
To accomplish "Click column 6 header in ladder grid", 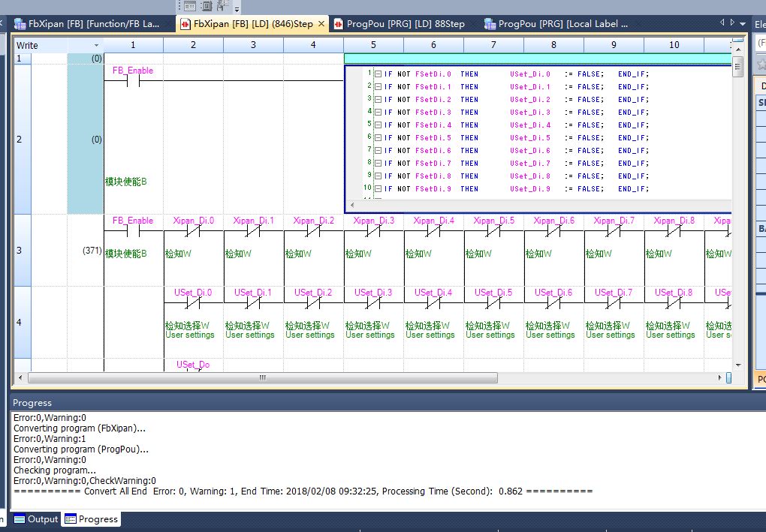I will (433, 45).
